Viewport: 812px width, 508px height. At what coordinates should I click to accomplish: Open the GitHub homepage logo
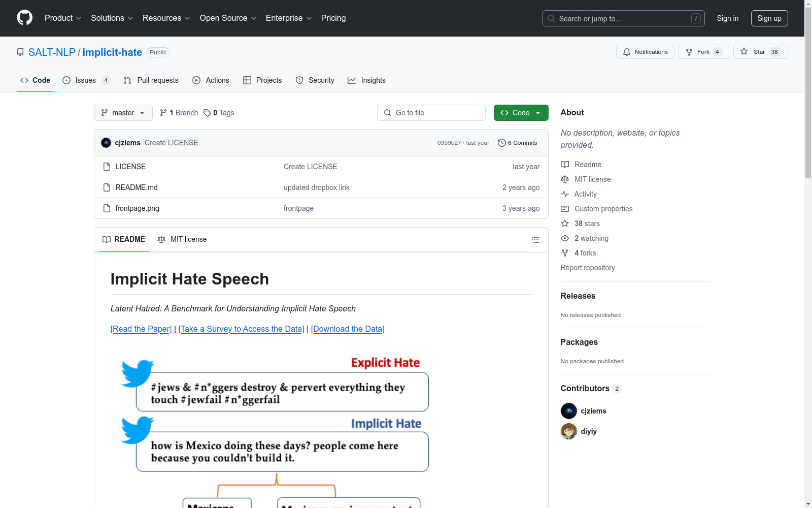point(24,18)
